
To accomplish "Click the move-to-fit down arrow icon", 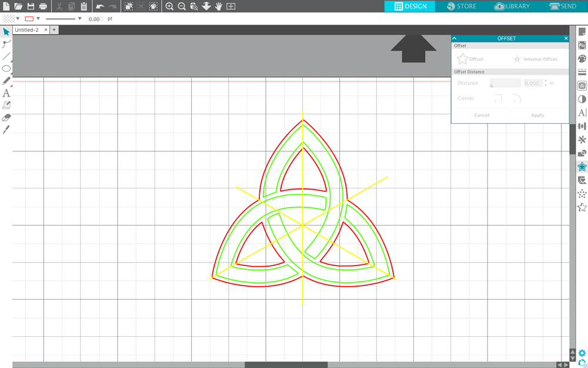I will (x=206, y=6).
